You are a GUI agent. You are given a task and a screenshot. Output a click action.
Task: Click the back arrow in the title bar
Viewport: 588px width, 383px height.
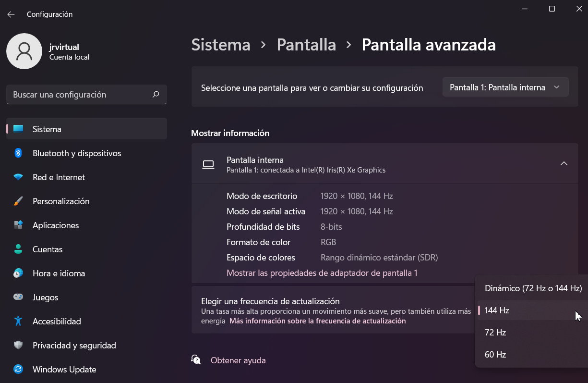click(x=11, y=14)
